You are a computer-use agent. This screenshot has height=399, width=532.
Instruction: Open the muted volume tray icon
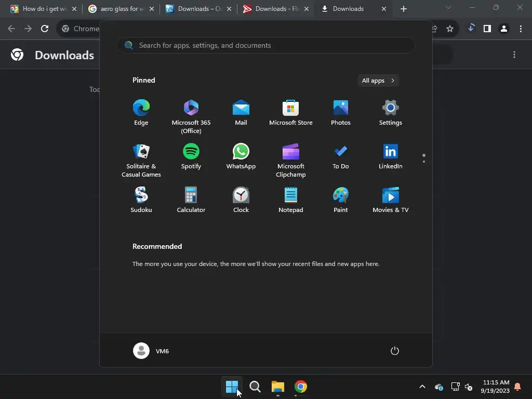(469, 387)
